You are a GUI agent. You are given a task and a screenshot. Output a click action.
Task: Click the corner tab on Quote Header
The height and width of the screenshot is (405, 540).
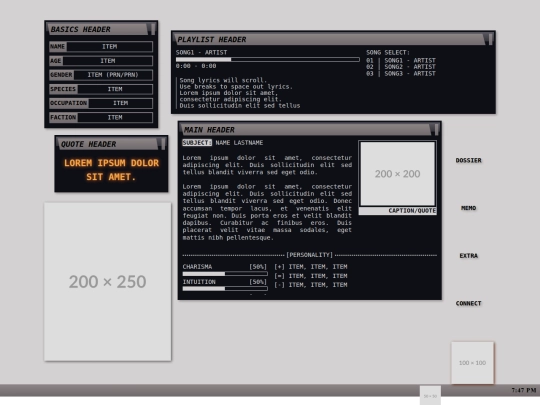pos(162,144)
